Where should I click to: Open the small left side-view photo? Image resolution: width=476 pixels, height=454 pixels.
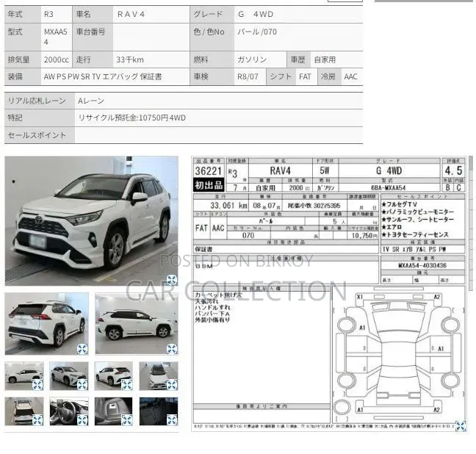pyautogui.click(x=24, y=376)
